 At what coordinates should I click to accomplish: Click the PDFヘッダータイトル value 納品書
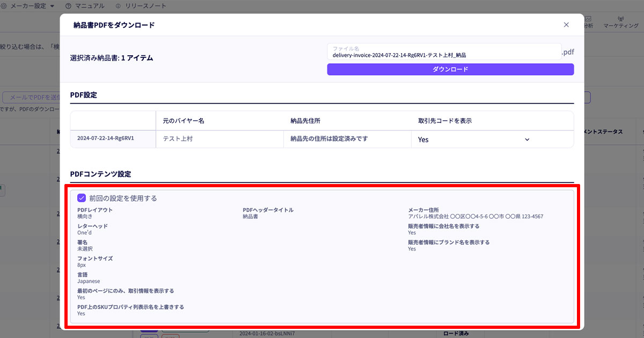coord(251,217)
